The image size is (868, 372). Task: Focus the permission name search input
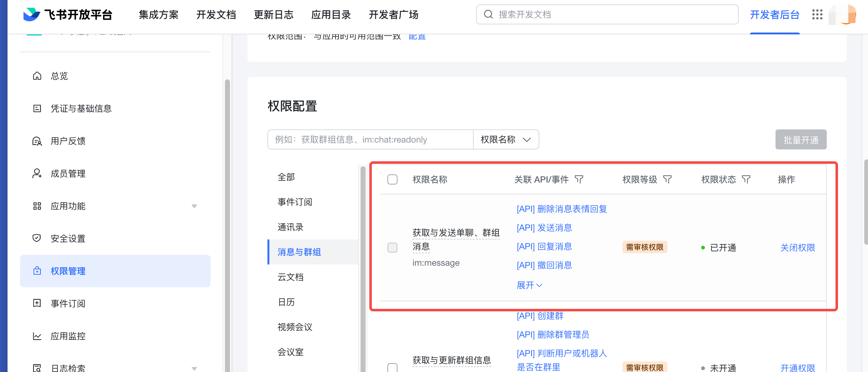(370, 140)
